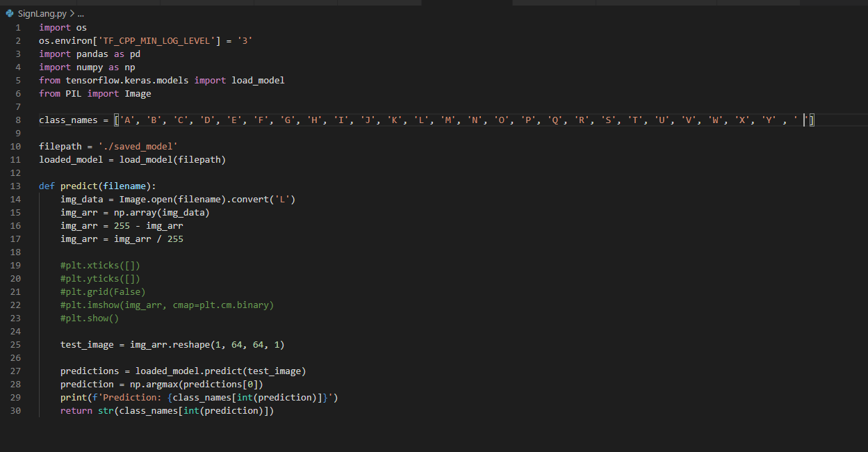Image resolution: width=868 pixels, height=452 pixels.
Task: Select line number 30 in the gutter
Action: coord(17,411)
